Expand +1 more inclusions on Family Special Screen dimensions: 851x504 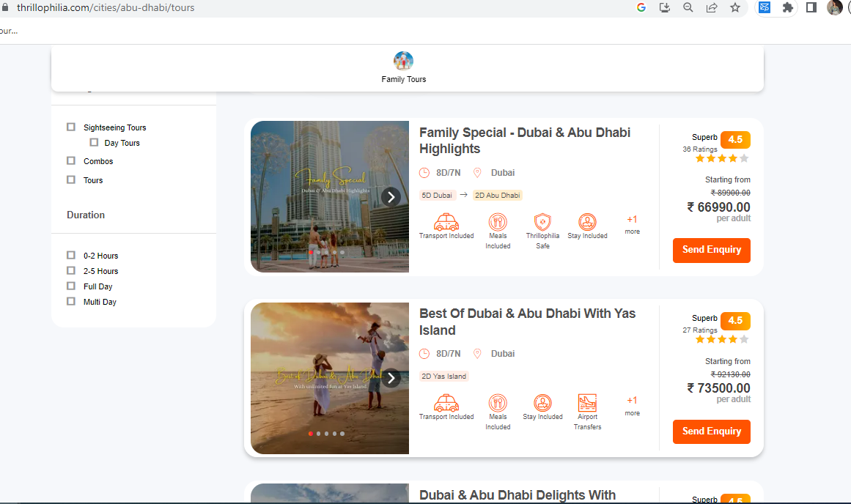[x=633, y=225]
